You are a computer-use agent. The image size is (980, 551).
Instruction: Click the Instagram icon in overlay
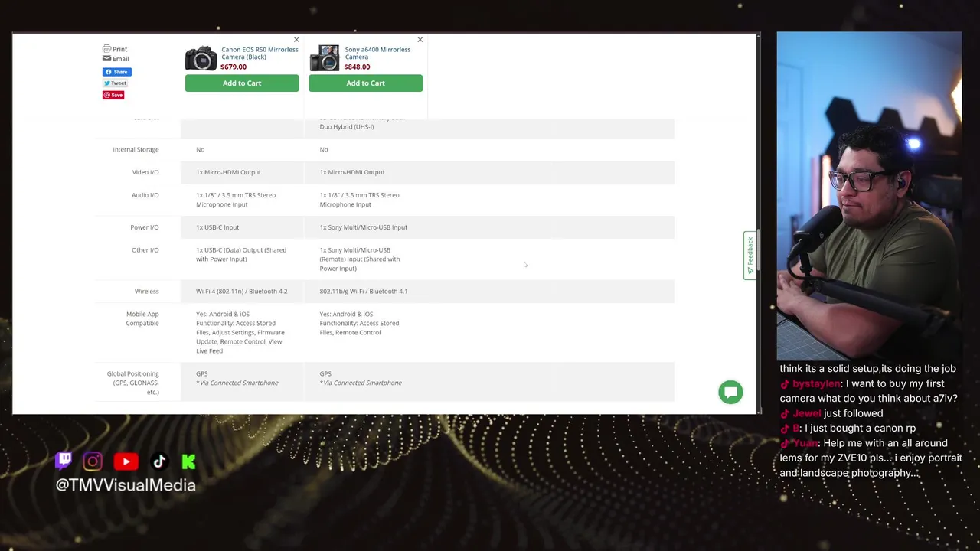(x=93, y=461)
